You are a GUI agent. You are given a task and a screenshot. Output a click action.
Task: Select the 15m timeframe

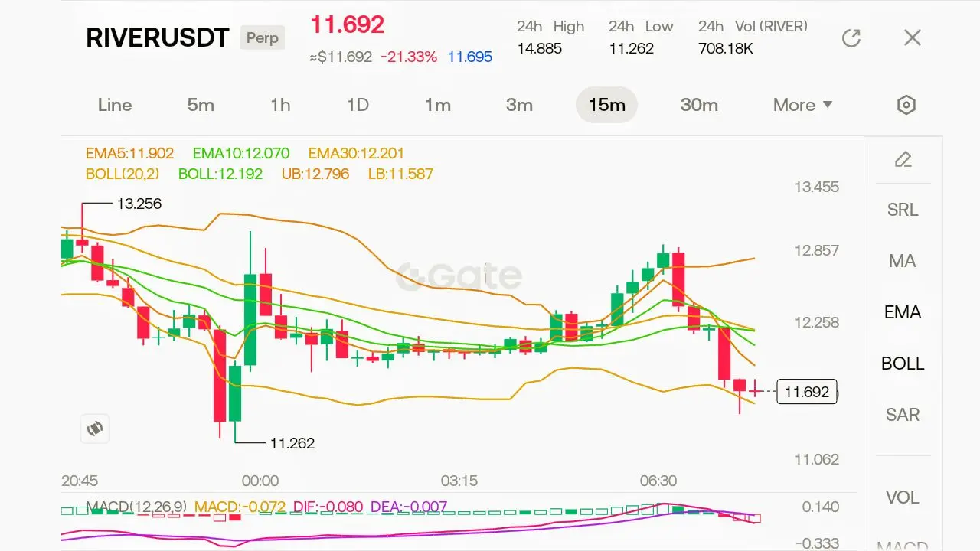(x=607, y=105)
